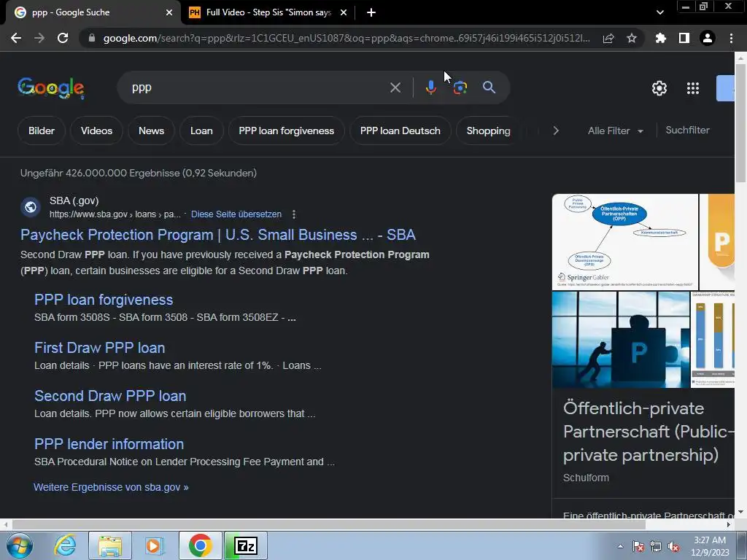Reload the page with the refresh icon
The width and height of the screenshot is (747, 560).
(63, 38)
